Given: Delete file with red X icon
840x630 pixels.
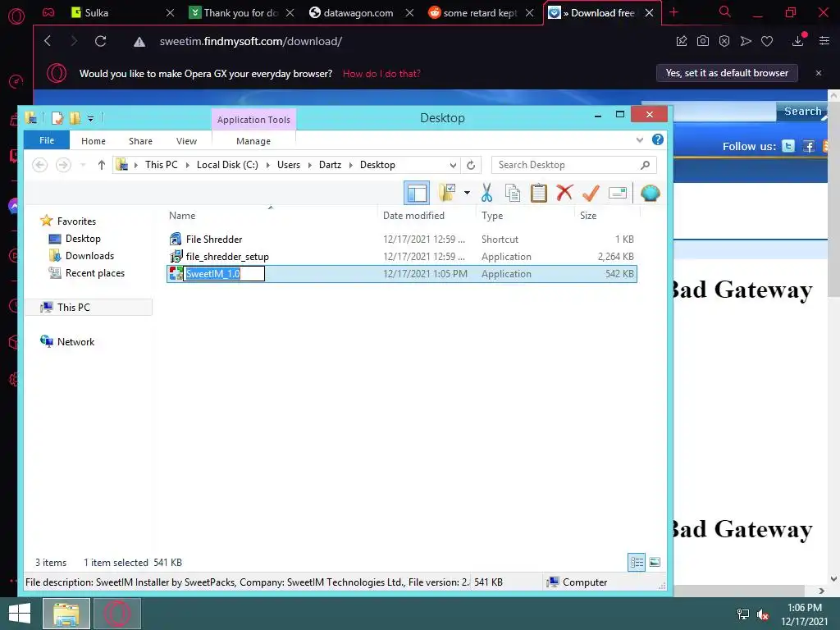Looking at the screenshot, I should tap(564, 193).
